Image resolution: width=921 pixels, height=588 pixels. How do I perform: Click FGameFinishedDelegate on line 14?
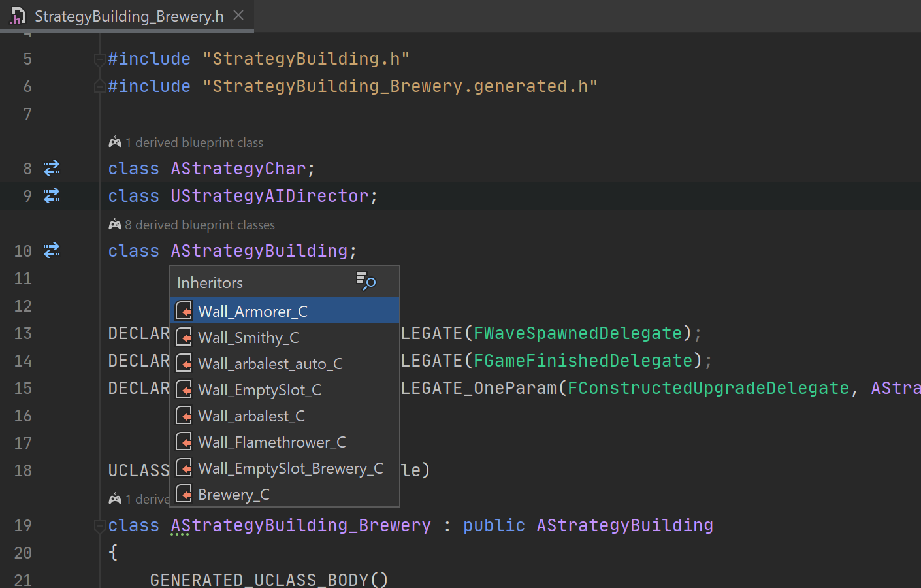click(583, 361)
